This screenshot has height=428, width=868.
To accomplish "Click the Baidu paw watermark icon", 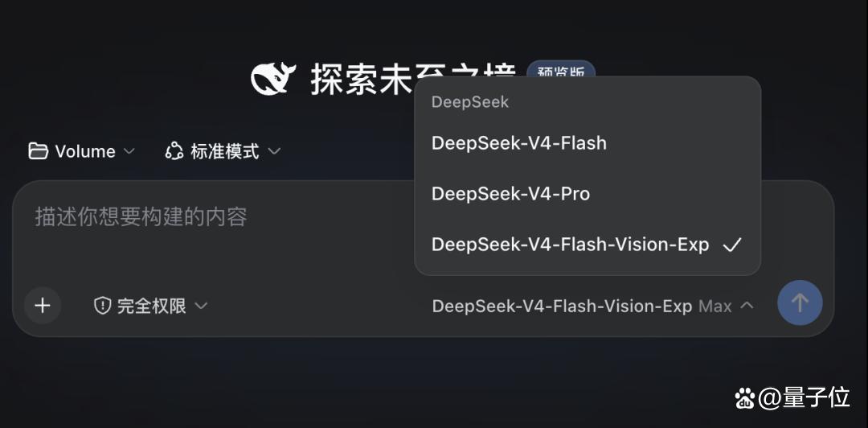I will click(745, 397).
